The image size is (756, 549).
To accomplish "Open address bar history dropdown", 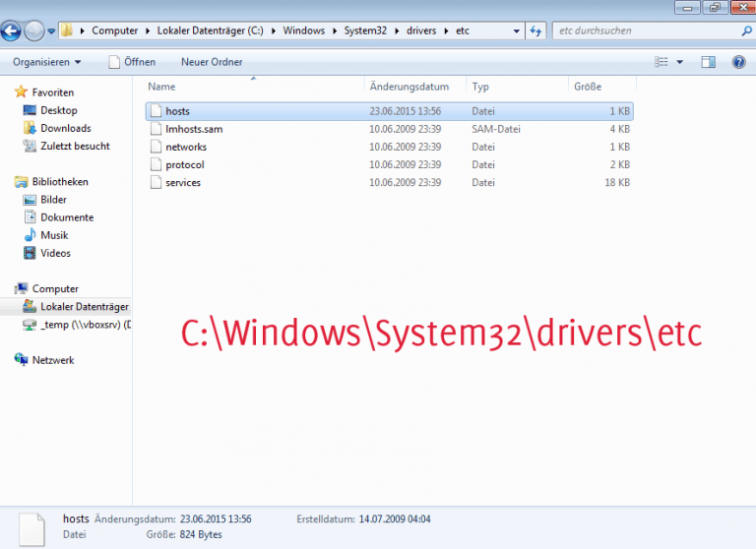I will pyautogui.click(x=517, y=31).
